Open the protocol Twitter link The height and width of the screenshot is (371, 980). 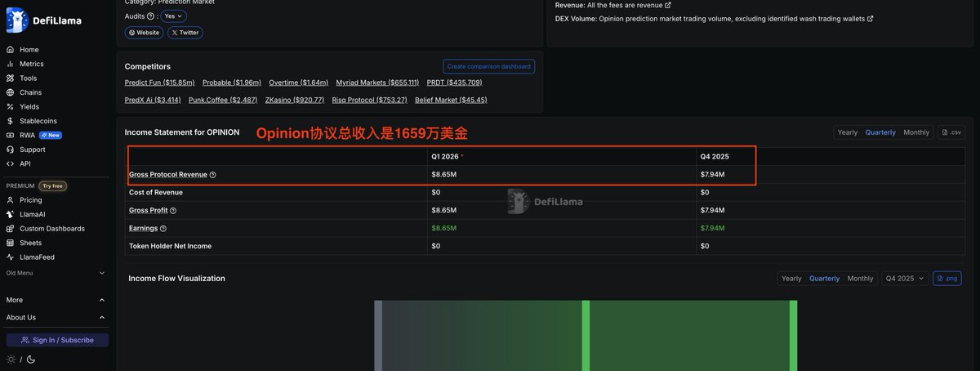coord(185,33)
